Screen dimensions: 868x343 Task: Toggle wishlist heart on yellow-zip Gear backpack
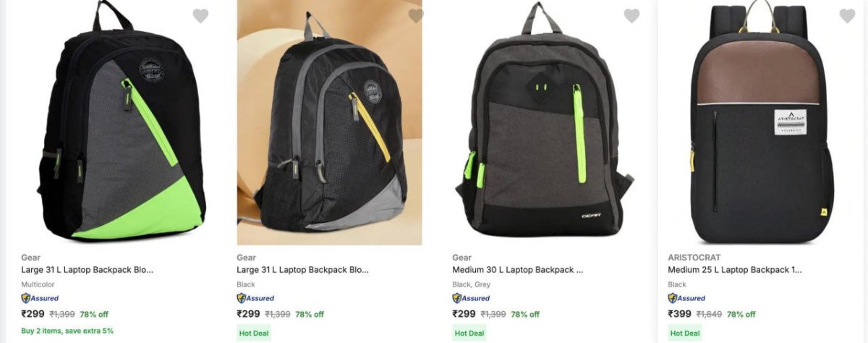[416, 16]
